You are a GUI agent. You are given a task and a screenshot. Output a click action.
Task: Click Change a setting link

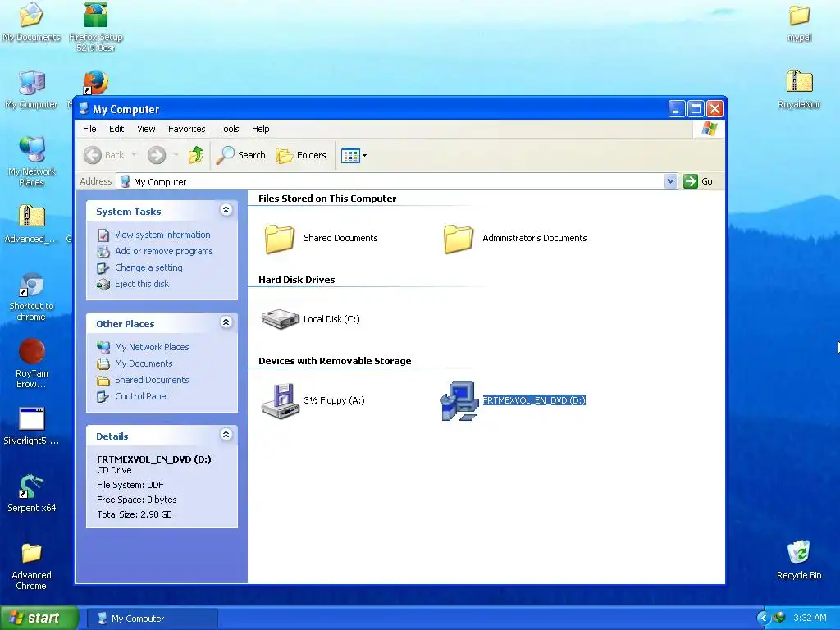(x=148, y=267)
